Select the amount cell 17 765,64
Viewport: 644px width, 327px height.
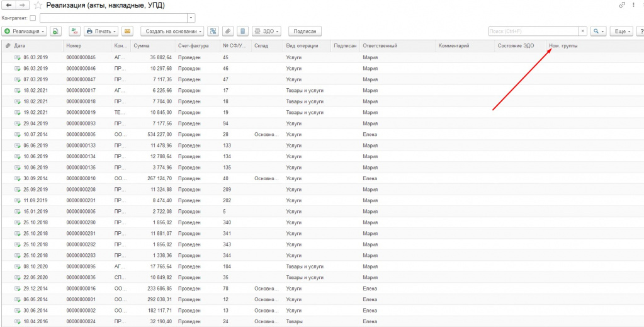click(x=160, y=266)
